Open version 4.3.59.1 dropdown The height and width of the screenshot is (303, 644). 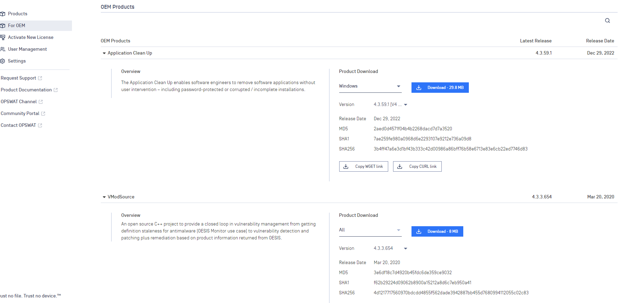(390, 105)
